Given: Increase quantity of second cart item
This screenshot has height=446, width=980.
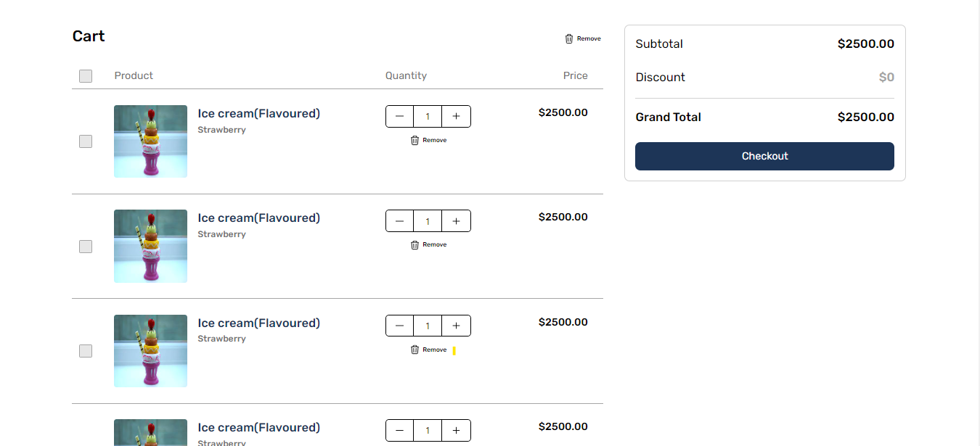Looking at the screenshot, I should (456, 221).
